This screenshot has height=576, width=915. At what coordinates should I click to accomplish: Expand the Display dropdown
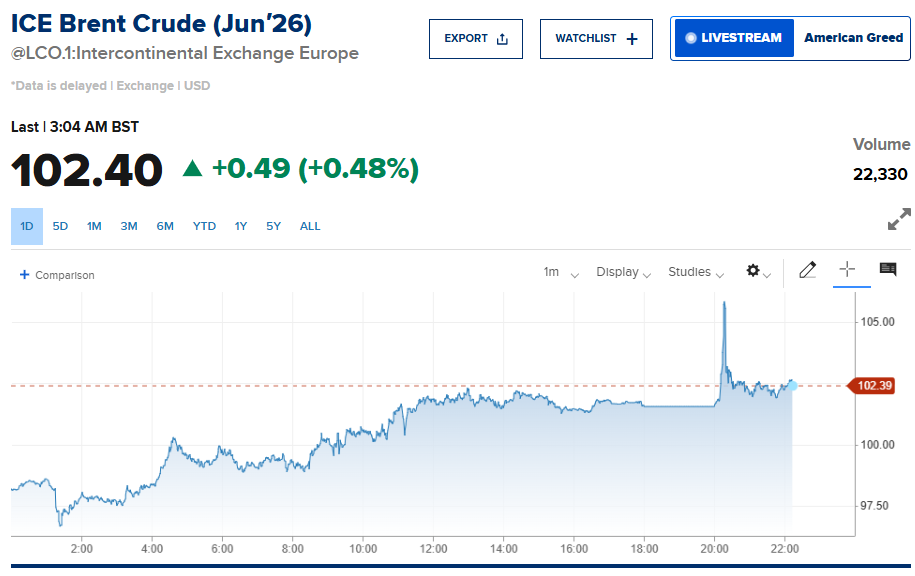coord(623,272)
